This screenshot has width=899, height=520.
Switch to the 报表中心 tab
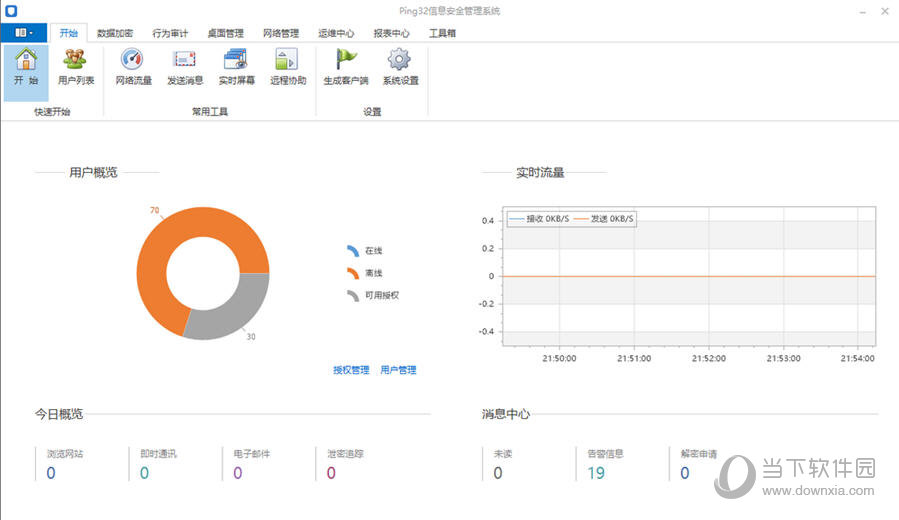(392, 33)
